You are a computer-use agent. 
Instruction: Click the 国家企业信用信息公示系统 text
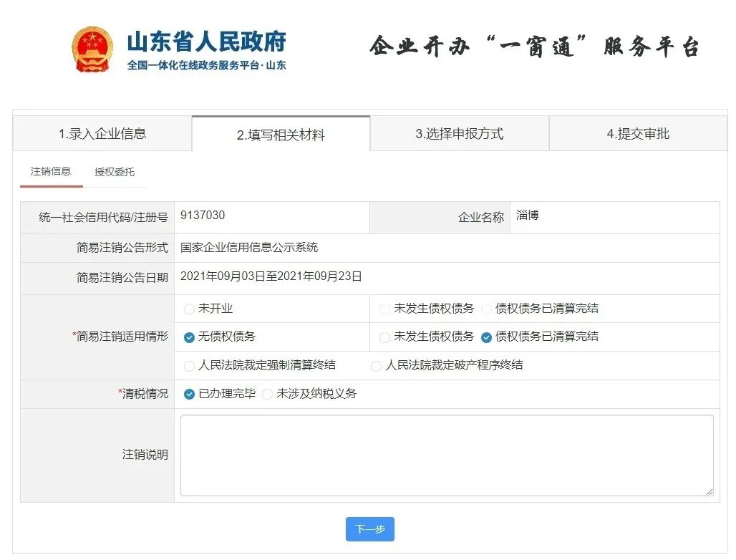pyautogui.click(x=249, y=247)
